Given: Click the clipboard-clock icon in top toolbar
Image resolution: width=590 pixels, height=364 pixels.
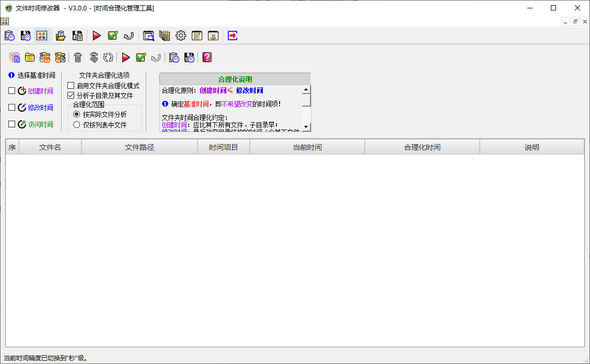Looking at the screenshot, I should click(x=10, y=36).
